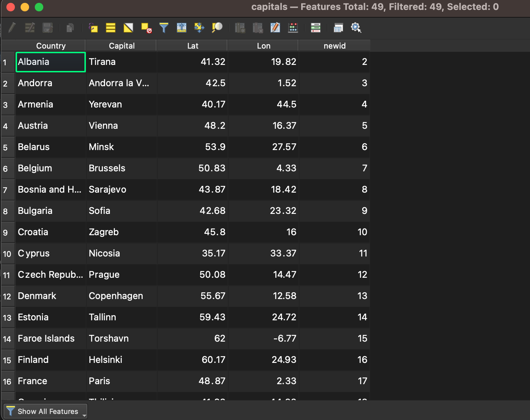Viewport: 530px width, 420px height.
Task: Deselect all features
Action: (146, 28)
